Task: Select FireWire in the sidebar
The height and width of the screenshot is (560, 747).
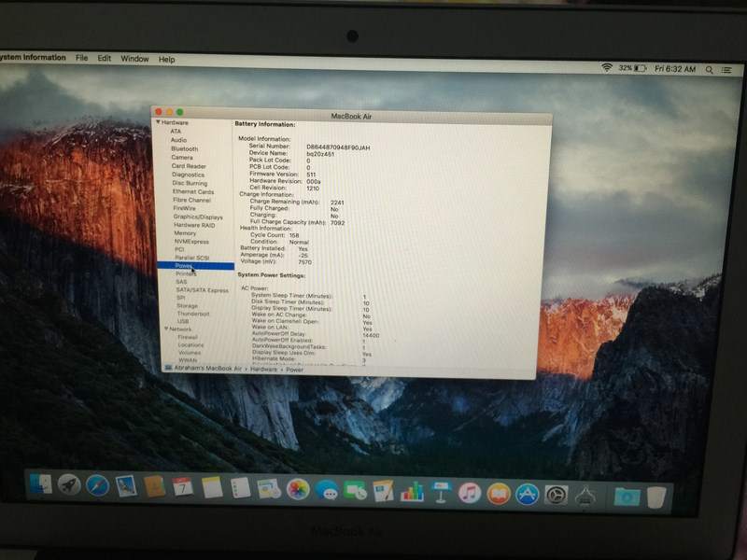Action: tap(184, 208)
